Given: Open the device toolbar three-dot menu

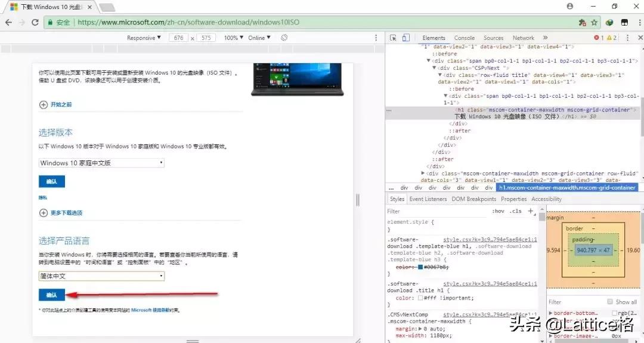Looking at the screenshot, I should click(376, 38).
